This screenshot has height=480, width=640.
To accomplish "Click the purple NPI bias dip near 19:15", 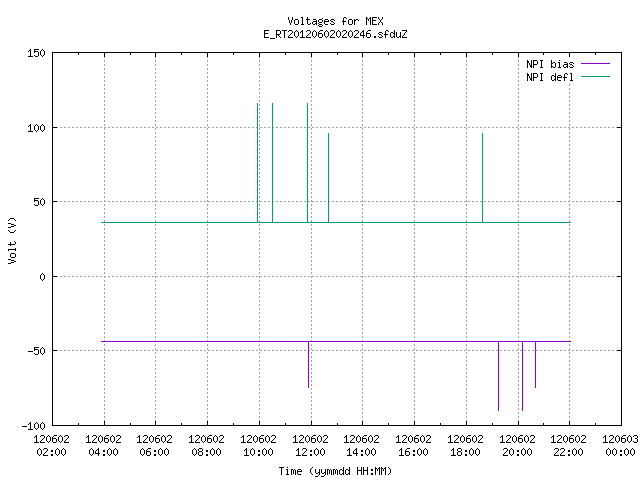I will 498,376.
